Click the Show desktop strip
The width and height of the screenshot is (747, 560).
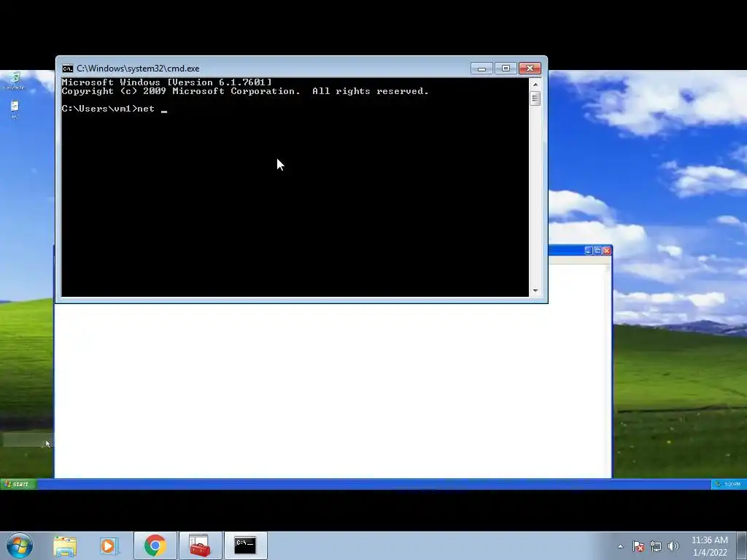742,545
